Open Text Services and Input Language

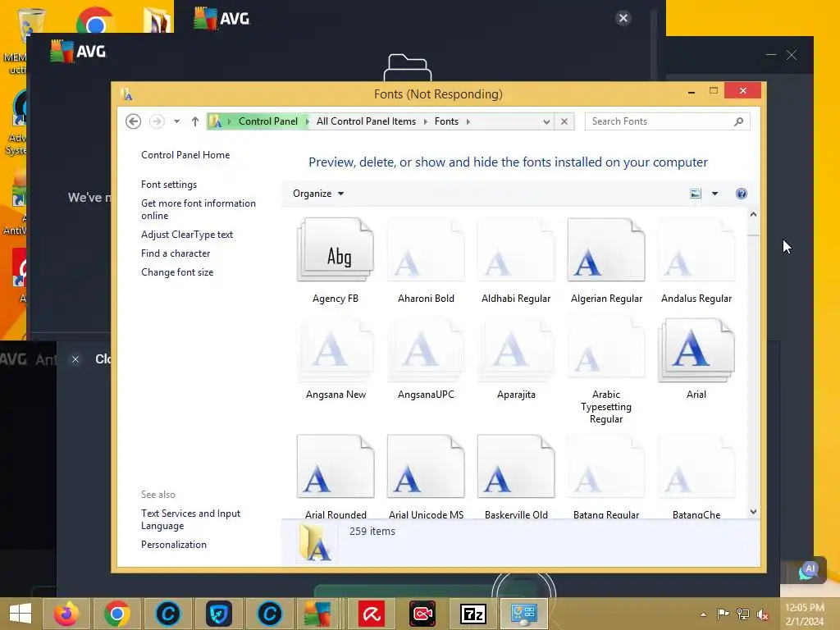pyautogui.click(x=190, y=519)
